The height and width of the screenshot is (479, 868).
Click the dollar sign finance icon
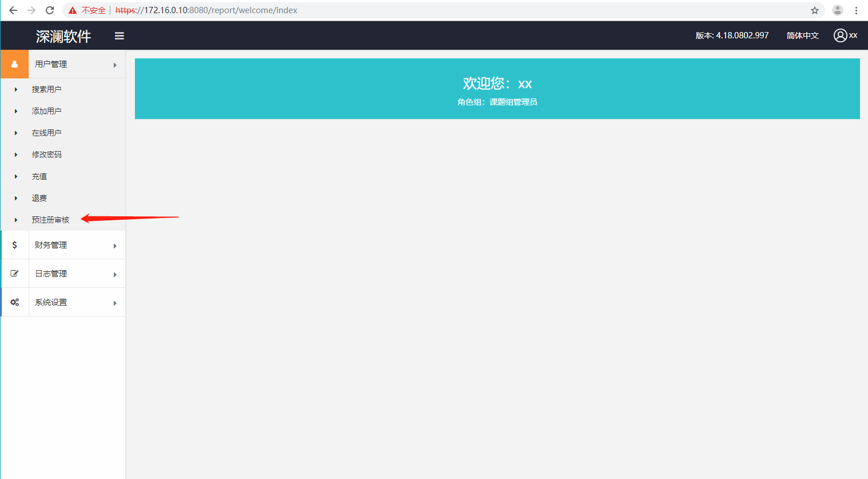(x=14, y=245)
